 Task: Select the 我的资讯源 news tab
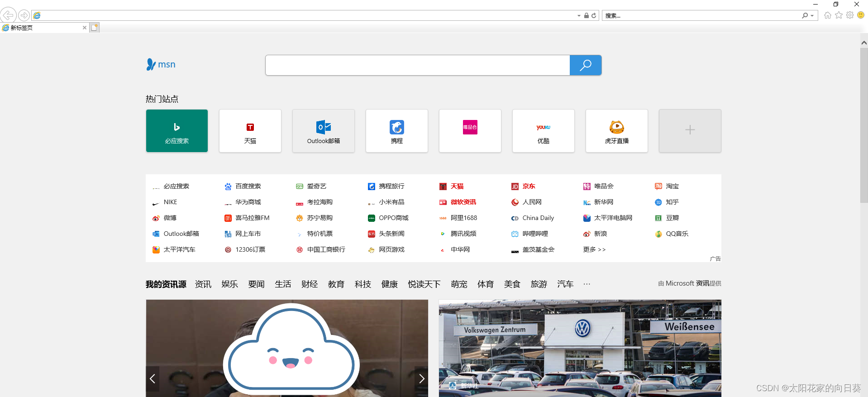pyautogui.click(x=166, y=284)
